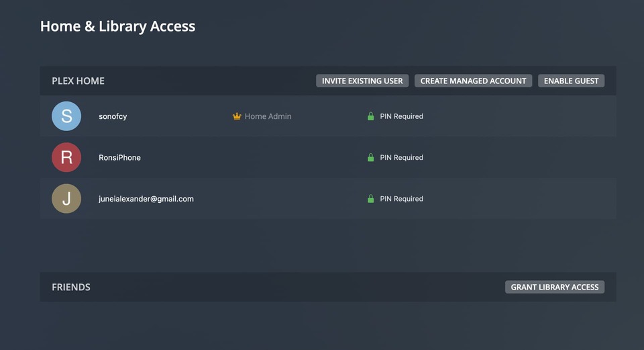Open the sonofcy username
Viewport: 644px width, 350px height.
[113, 116]
